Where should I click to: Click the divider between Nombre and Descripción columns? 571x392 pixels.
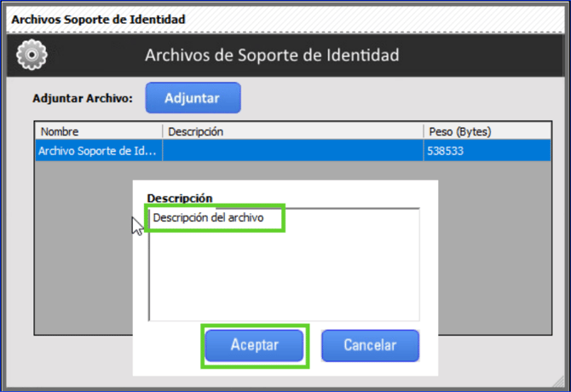click(162, 132)
